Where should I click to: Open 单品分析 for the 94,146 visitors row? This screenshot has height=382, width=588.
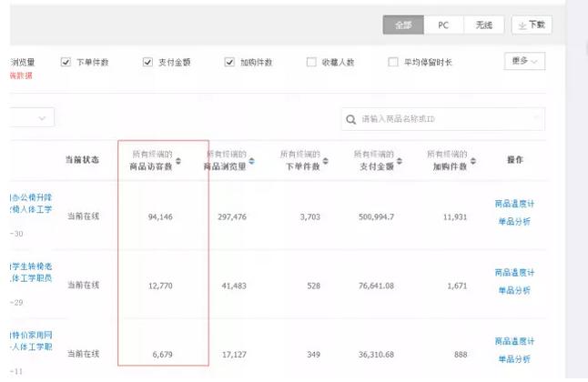(514, 222)
